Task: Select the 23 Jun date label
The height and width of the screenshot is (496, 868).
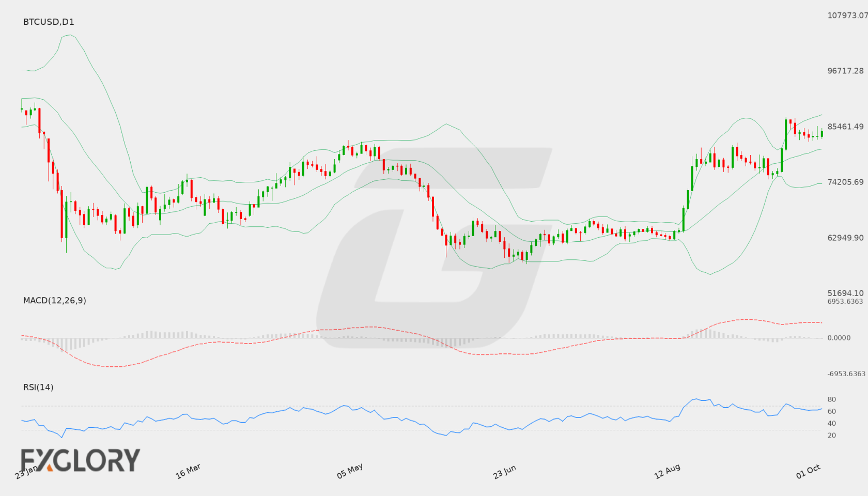Action: [504, 472]
